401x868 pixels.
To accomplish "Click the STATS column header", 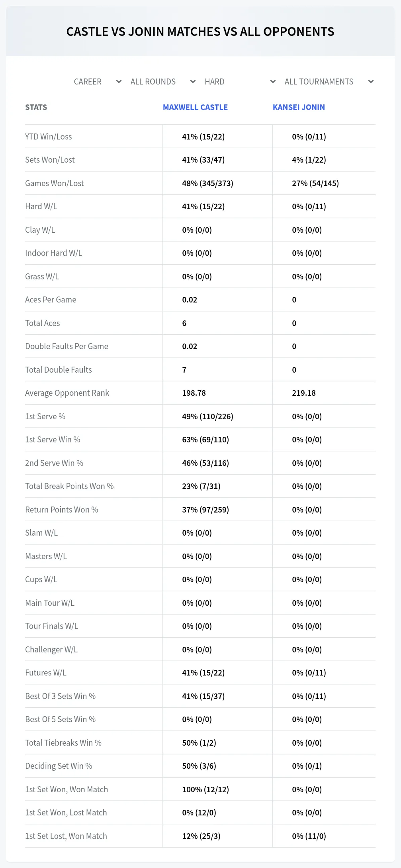I will pos(36,107).
